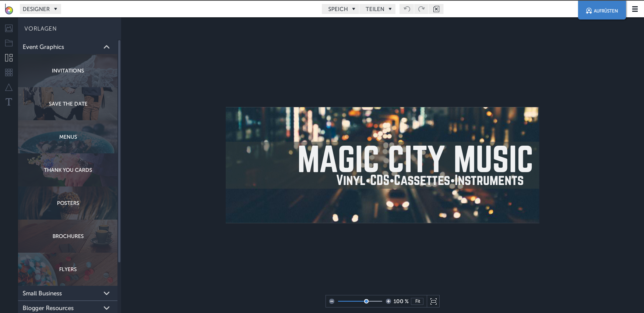Open the SAVE THE DATE templates

(x=68, y=104)
